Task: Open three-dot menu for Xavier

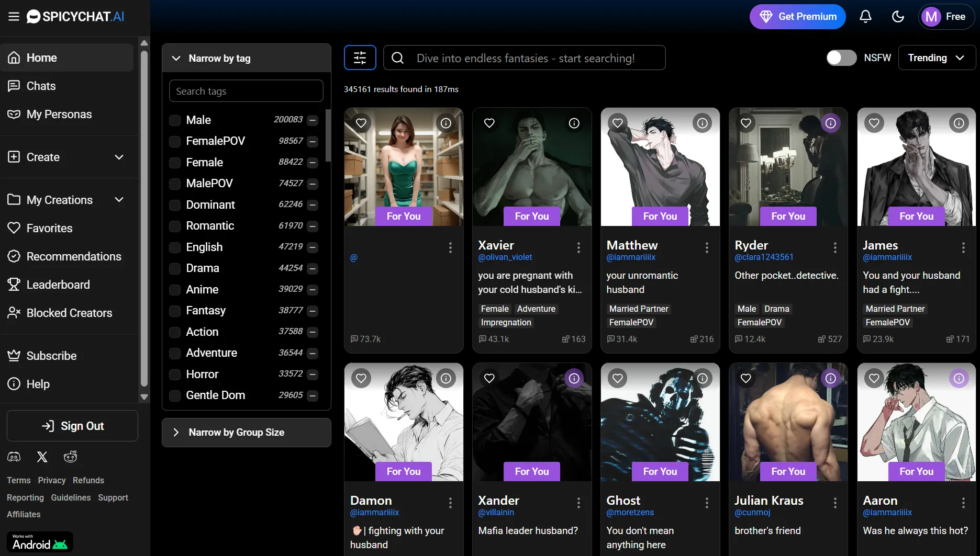Action: [x=578, y=247]
